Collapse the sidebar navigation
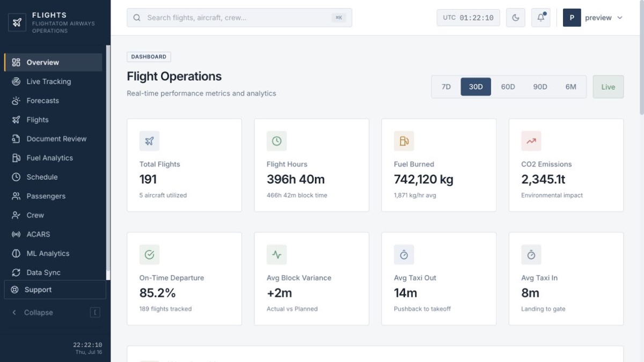 click(39, 313)
